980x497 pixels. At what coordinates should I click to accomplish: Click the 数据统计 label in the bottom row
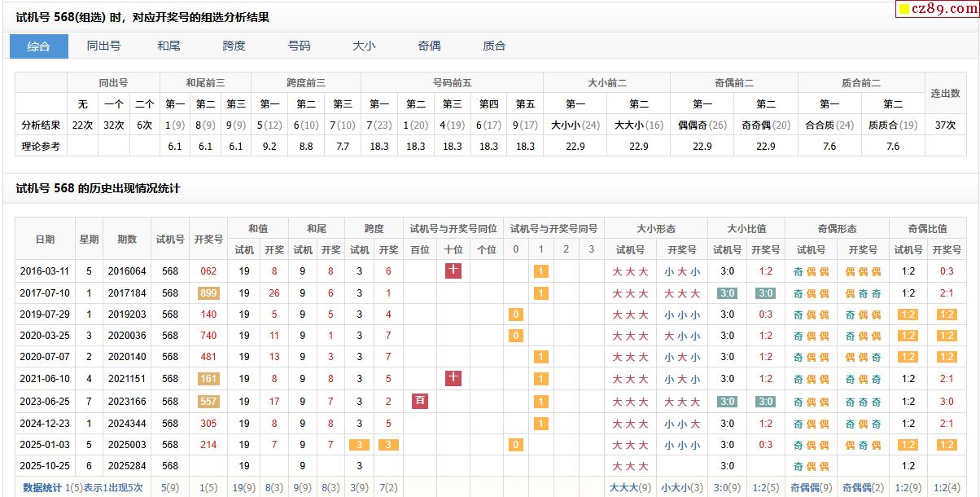[42, 487]
